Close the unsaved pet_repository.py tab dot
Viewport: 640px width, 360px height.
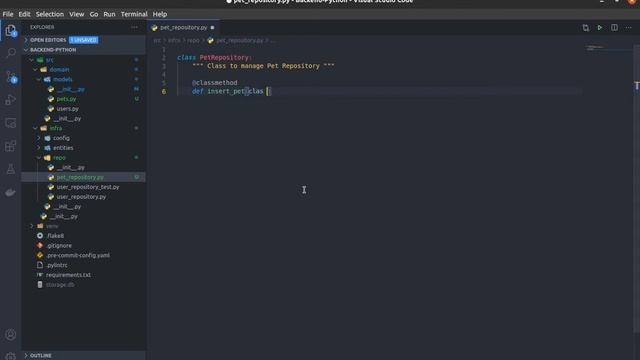[212, 27]
